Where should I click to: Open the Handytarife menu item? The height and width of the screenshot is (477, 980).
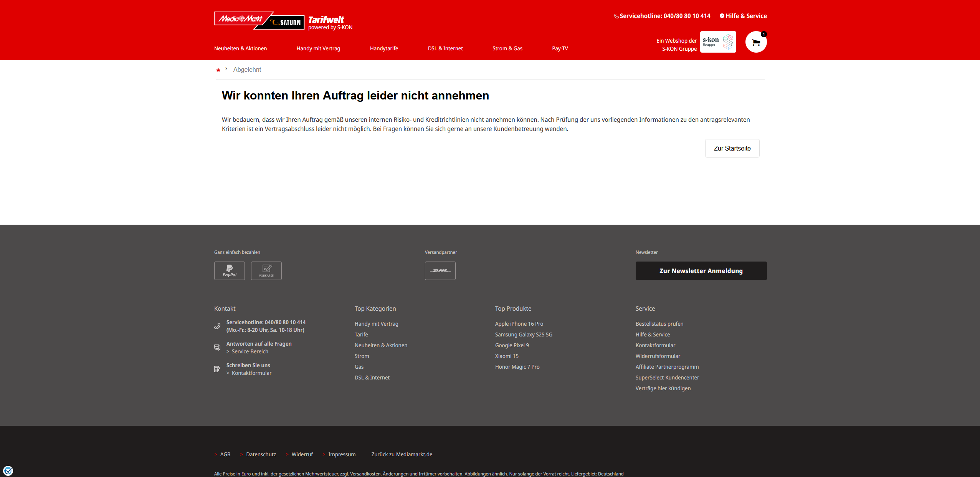pos(384,48)
